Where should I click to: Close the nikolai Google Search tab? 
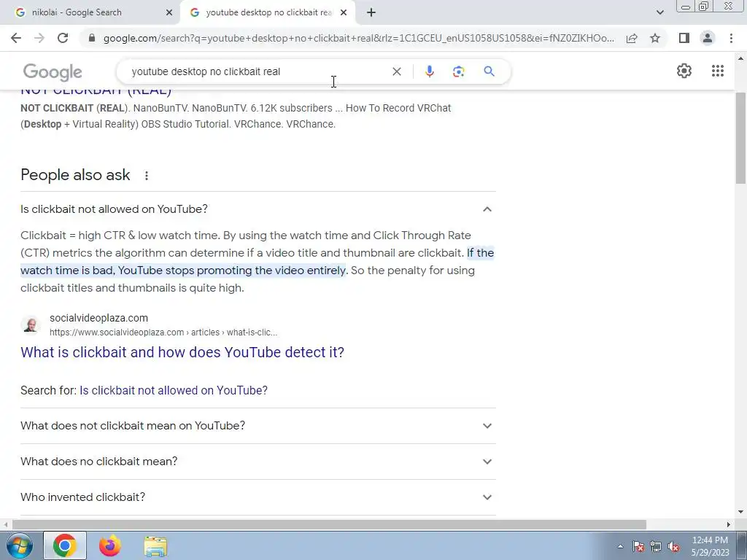click(x=169, y=12)
